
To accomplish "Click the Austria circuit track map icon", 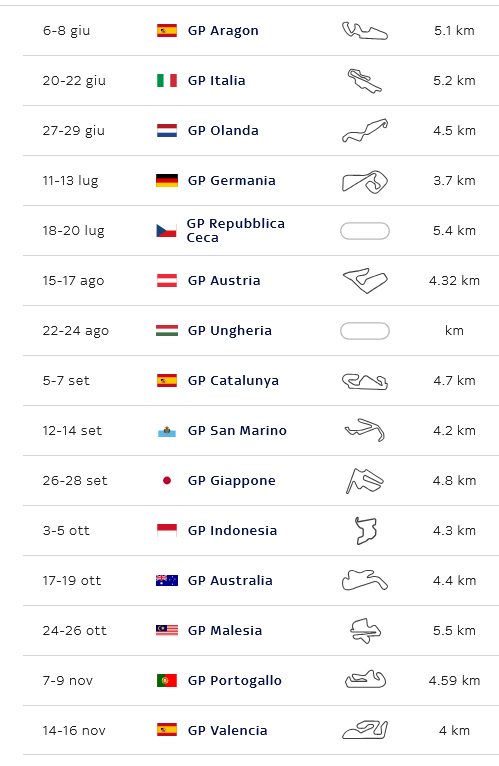I will click(365, 281).
